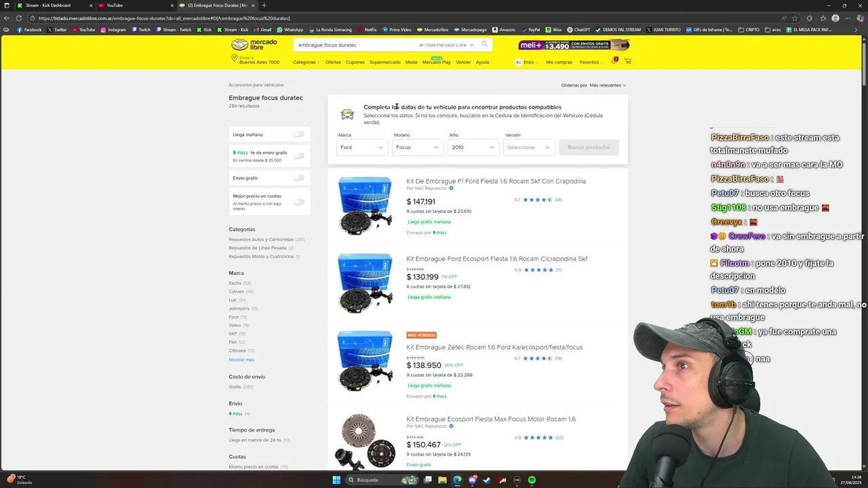This screenshot has width=868, height=488.
Task: Expand Mostrar más under Marca
Action: (x=241, y=359)
